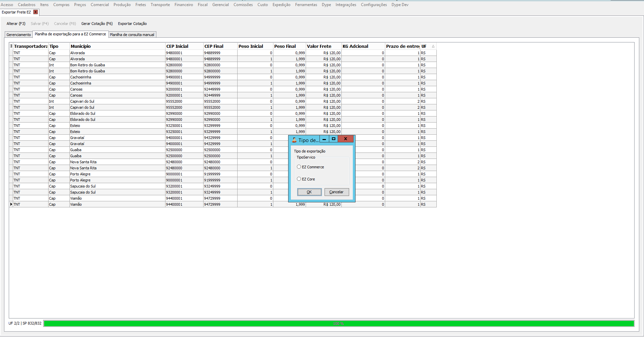Open the Fretes menu
Viewport: 644px width, 337px height.
tap(141, 5)
